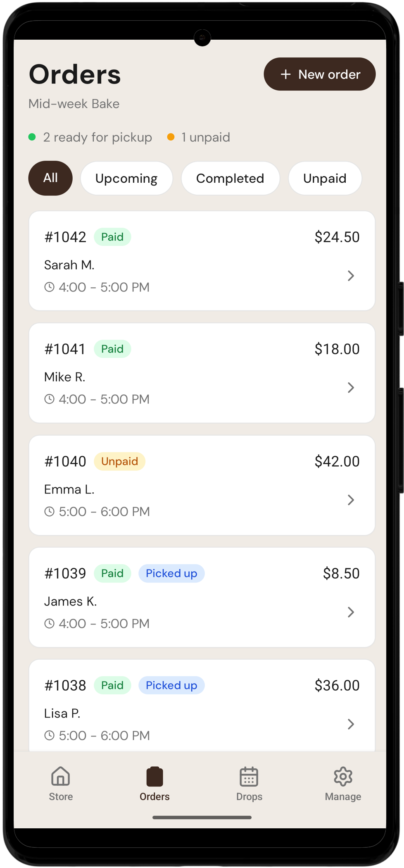This screenshot has height=868, width=404.
Task: Click the clock icon on James K.'s order
Action: [50, 623]
